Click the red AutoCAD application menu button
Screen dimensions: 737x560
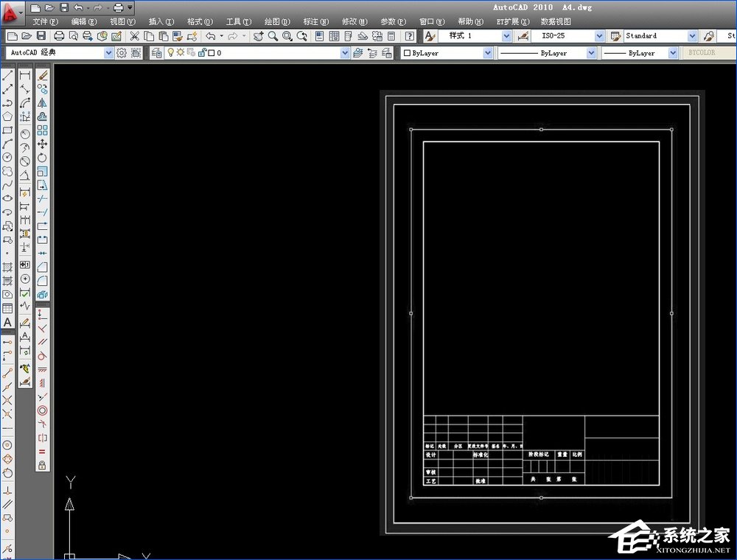pyautogui.click(x=11, y=13)
